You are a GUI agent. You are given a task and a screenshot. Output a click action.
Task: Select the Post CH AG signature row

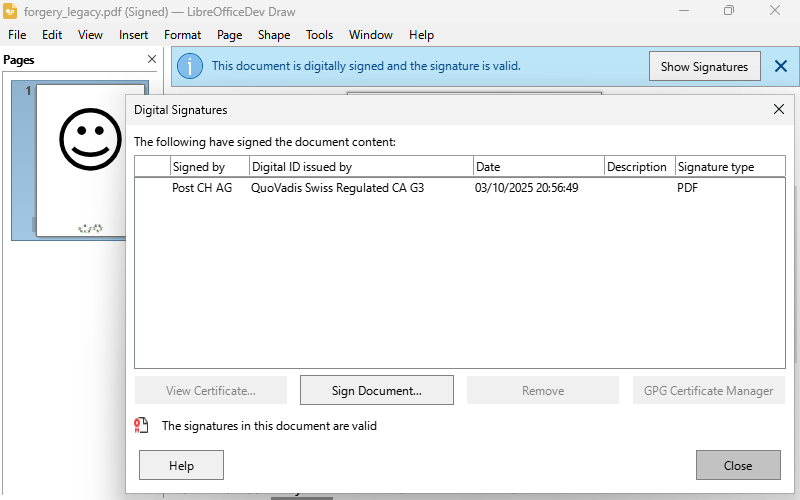tap(460, 188)
